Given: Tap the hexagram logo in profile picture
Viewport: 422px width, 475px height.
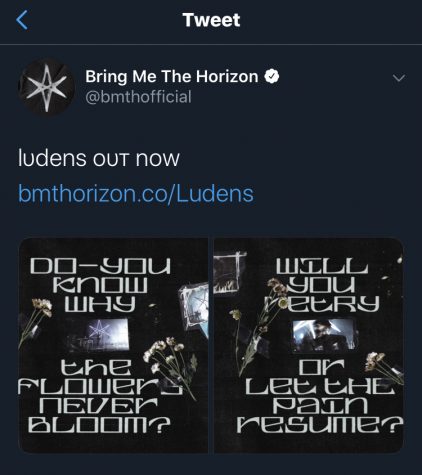Looking at the screenshot, I should pos(46,88).
